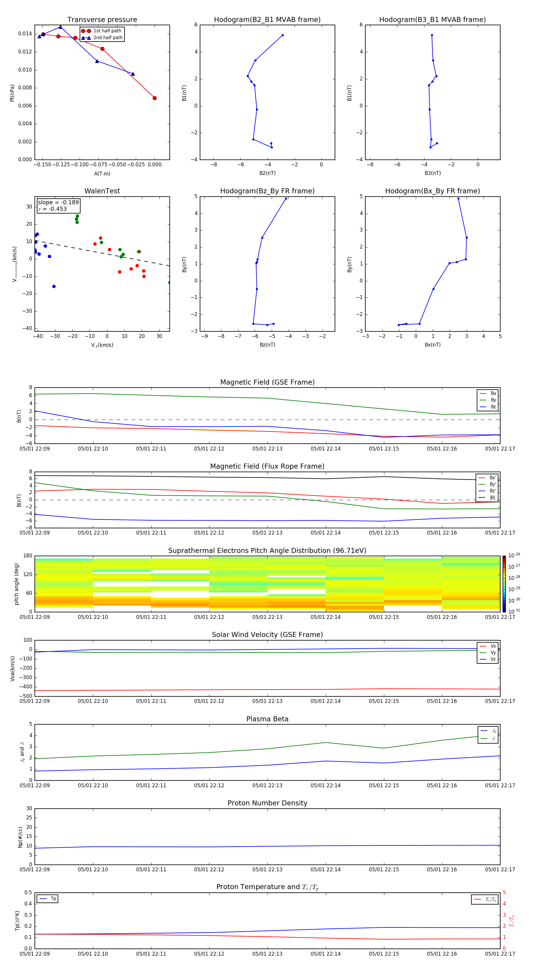Click the red Te/Tp right-side axis label
The width and height of the screenshot is (535, 980).
512,921
